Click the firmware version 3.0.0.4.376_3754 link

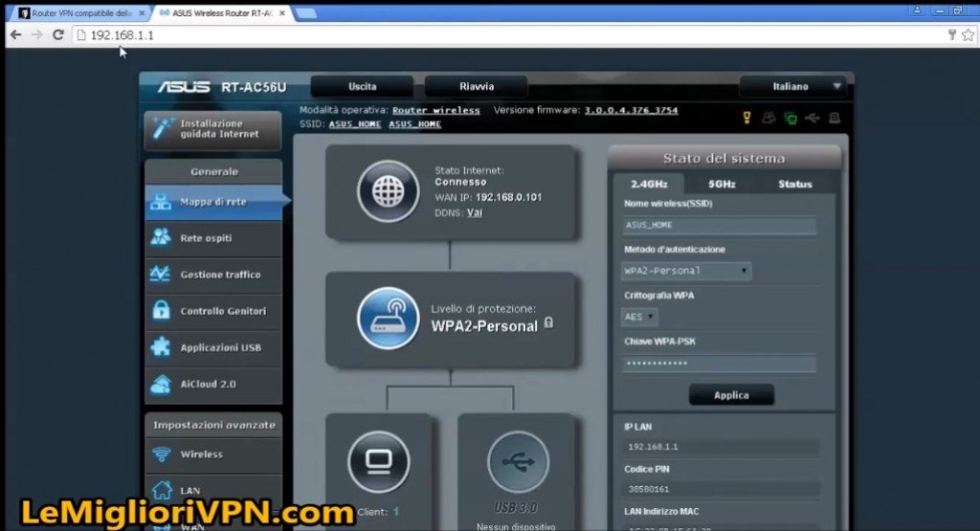(x=631, y=110)
